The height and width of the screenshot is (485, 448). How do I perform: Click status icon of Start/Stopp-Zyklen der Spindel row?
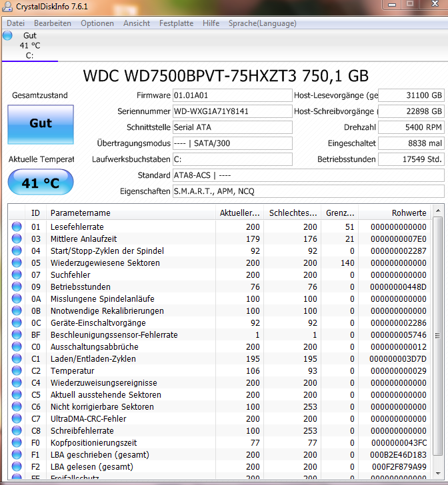[x=17, y=251]
